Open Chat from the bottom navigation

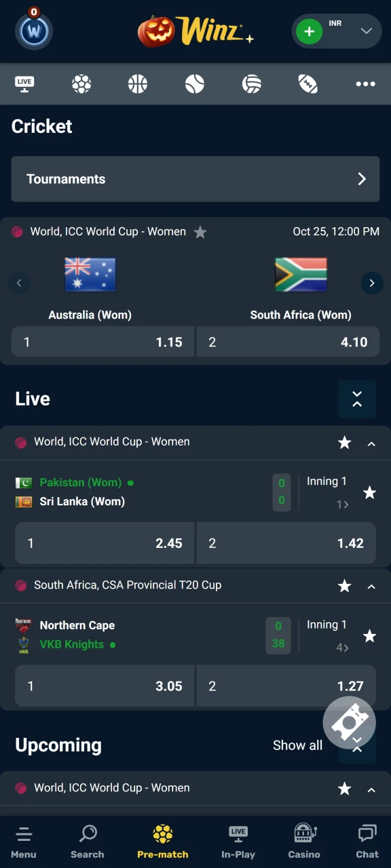coord(367,841)
